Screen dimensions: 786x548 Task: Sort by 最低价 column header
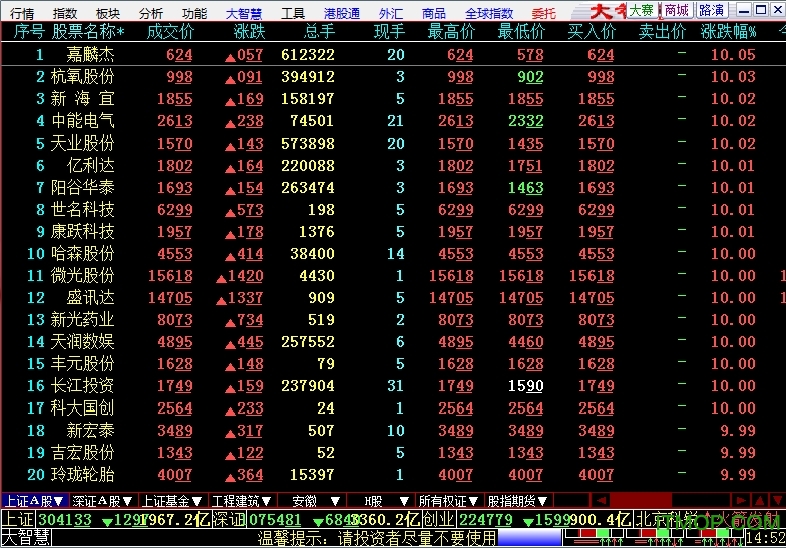pos(521,32)
